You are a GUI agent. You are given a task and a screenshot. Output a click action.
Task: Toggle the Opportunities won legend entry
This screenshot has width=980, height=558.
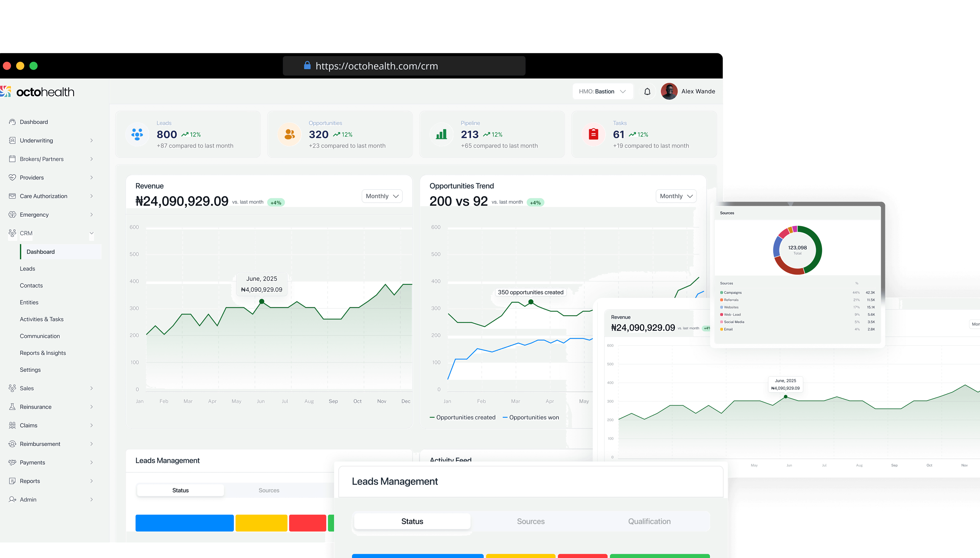point(534,417)
